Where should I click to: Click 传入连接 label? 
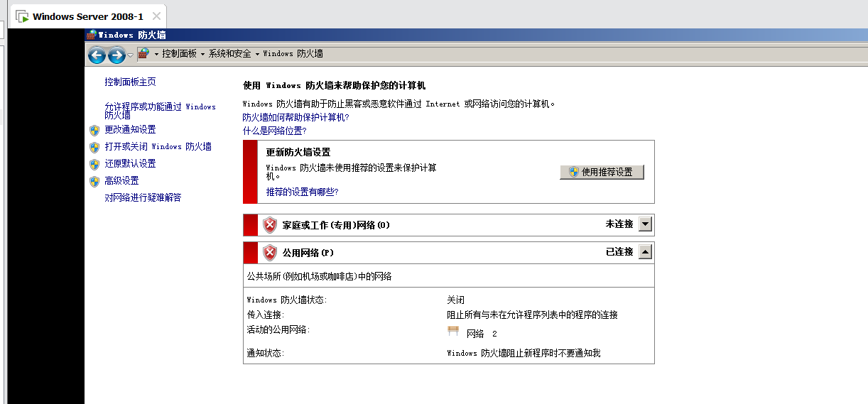point(265,315)
